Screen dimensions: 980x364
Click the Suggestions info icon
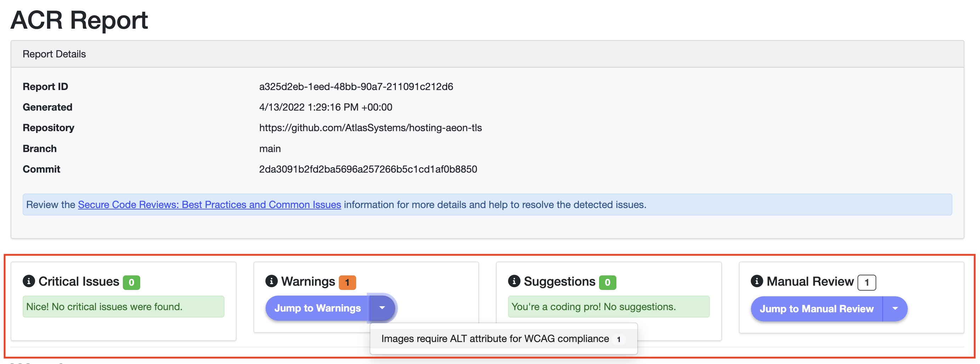click(x=514, y=282)
